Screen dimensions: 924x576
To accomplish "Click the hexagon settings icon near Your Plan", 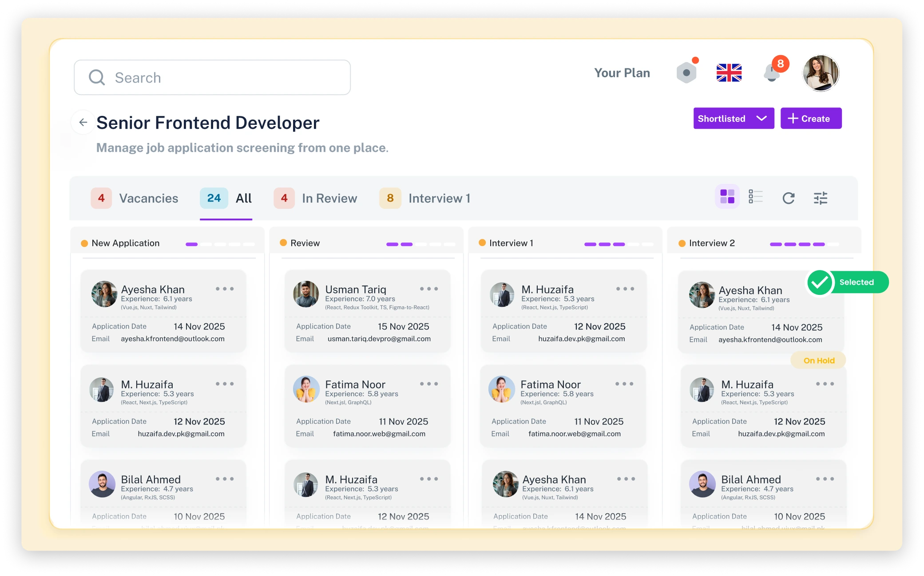I will tap(686, 72).
